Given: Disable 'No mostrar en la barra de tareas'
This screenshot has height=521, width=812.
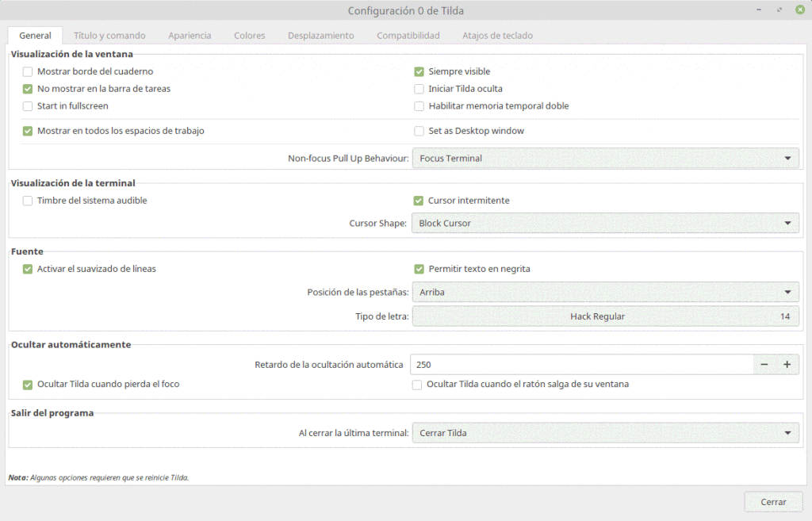Looking at the screenshot, I should pos(28,89).
